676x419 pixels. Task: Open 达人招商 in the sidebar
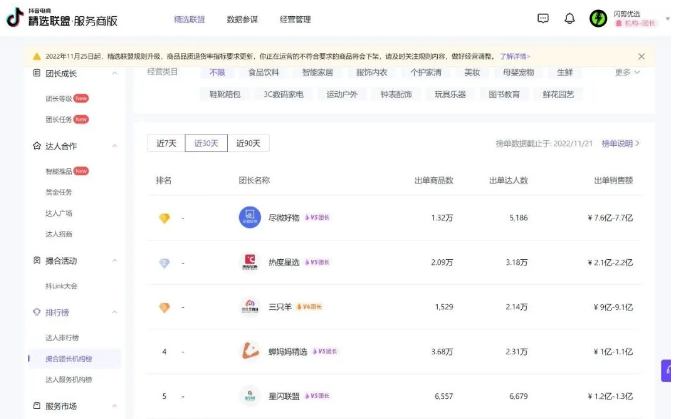(x=59, y=234)
